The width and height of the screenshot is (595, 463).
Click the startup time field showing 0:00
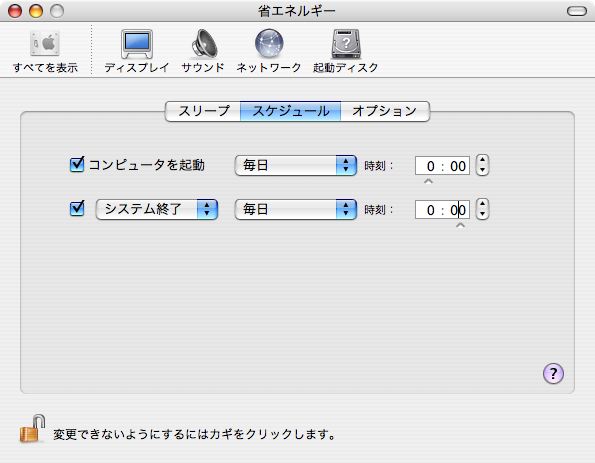coord(442,166)
